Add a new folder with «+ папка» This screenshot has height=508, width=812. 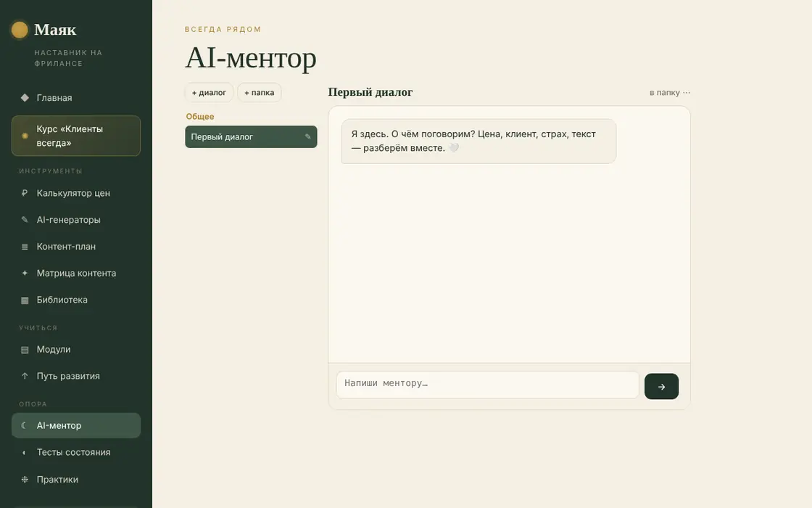point(260,93)
